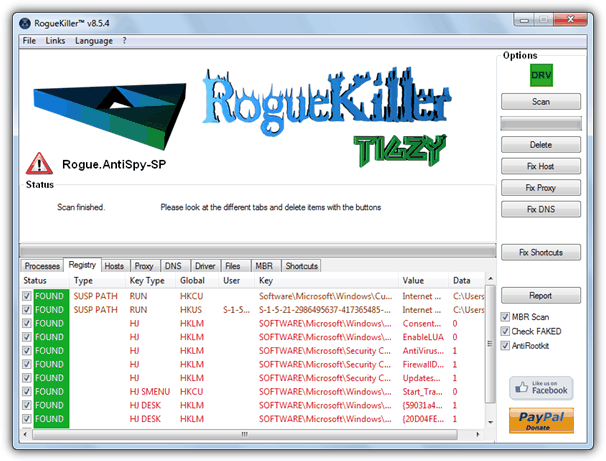Click the RogueKiller title bar app icon
606x461 pixels.
25,23
